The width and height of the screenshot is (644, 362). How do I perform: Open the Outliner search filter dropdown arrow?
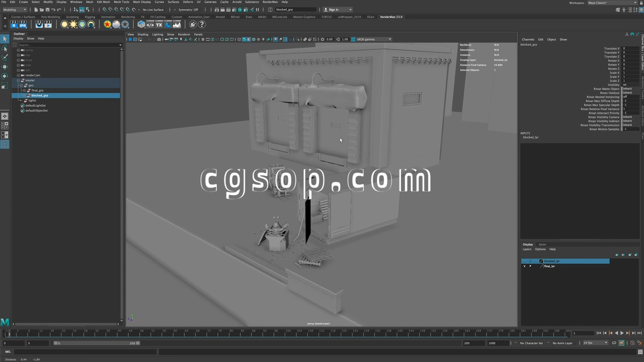(x=120, y=45)
